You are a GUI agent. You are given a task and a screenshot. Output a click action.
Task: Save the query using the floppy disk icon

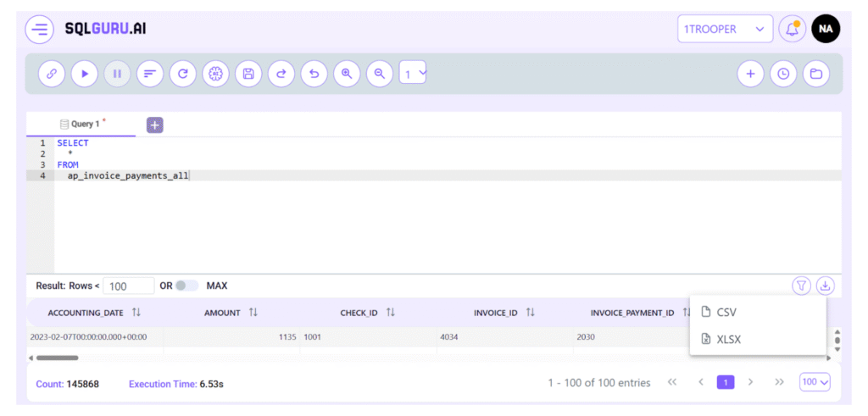pyautogui.click(x=248, y=74)
